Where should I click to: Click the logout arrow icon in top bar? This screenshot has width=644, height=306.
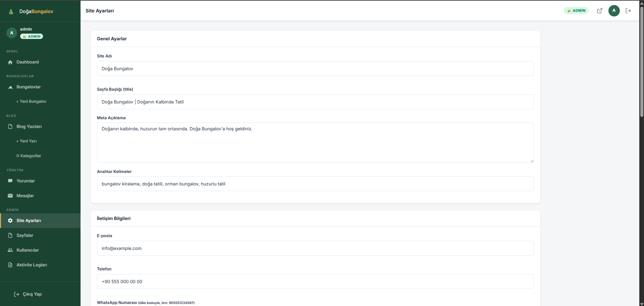628,11
